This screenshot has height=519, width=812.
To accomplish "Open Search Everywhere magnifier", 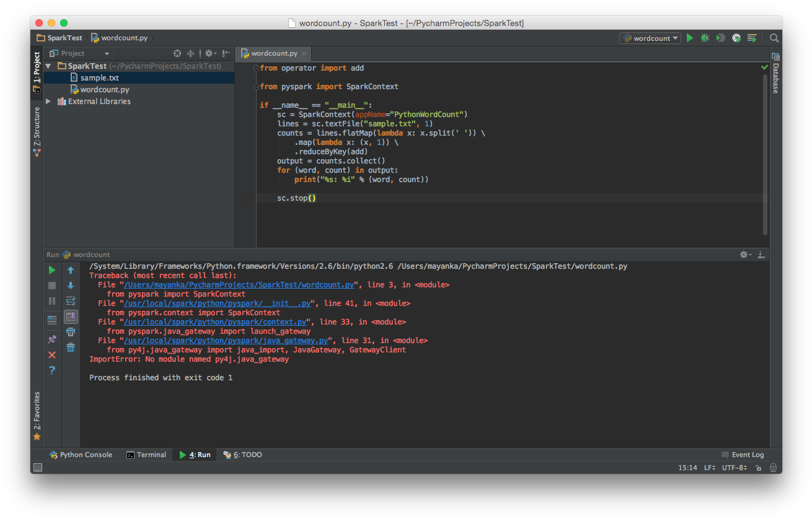I will [x=774, y=38].
